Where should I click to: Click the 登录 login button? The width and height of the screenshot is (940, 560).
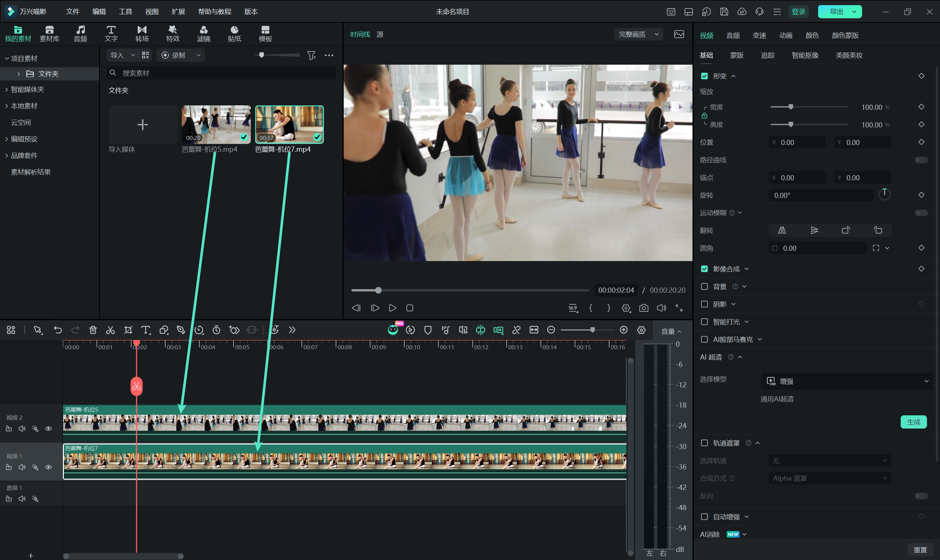798,12
